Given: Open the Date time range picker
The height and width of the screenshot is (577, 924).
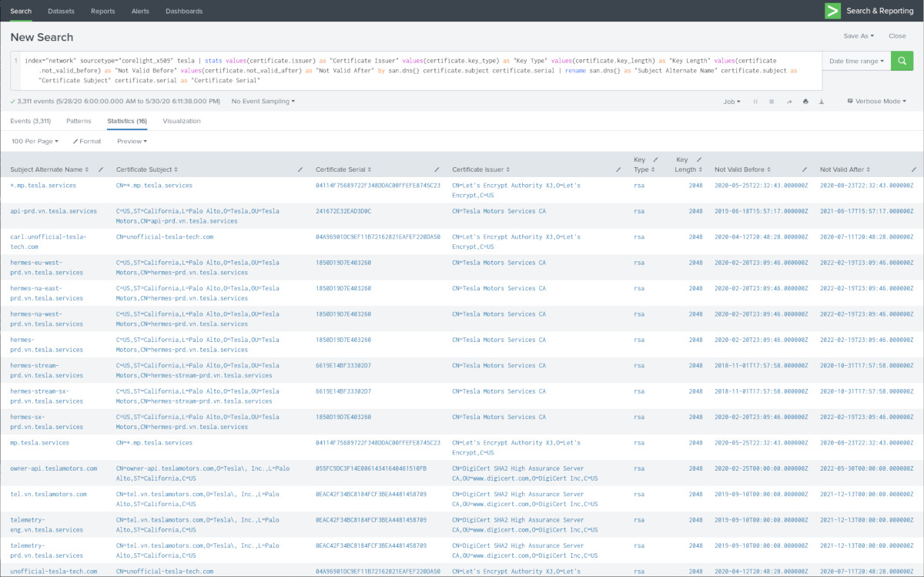Looking at the screenshot, I should (856, 61).
